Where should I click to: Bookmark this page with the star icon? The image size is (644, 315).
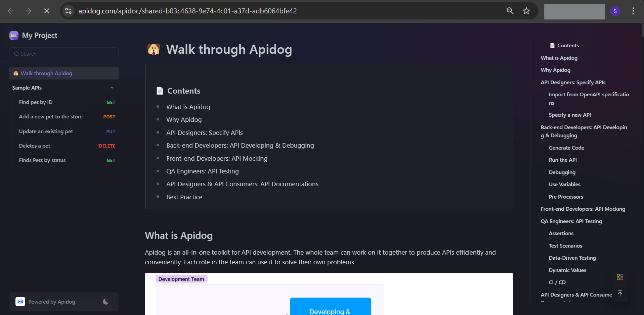[x=526, y=11]
